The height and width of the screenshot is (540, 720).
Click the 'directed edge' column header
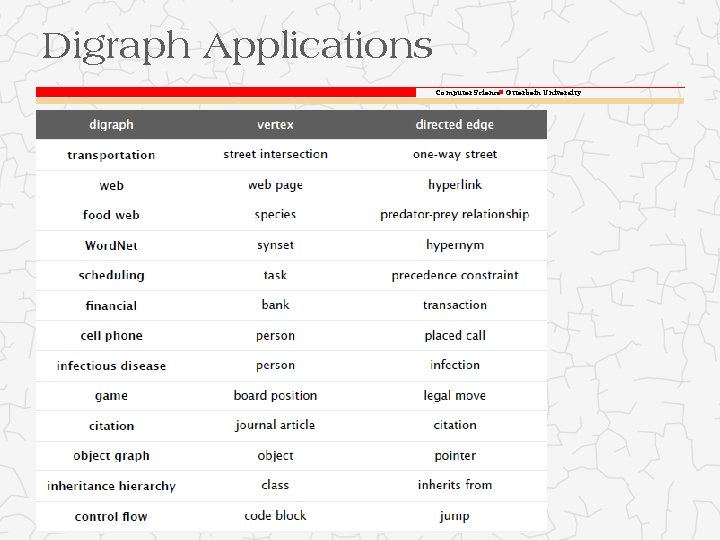455,125
